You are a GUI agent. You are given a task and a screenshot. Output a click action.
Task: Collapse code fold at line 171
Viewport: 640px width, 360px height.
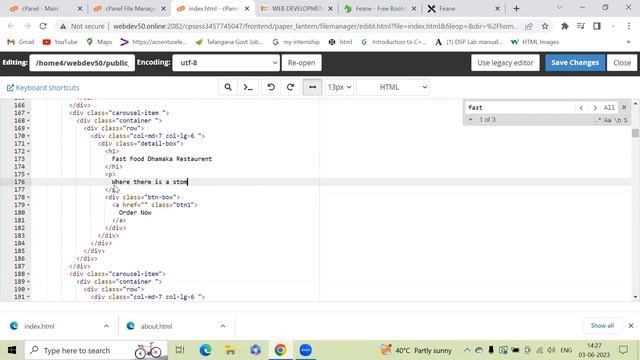(28, 144)
